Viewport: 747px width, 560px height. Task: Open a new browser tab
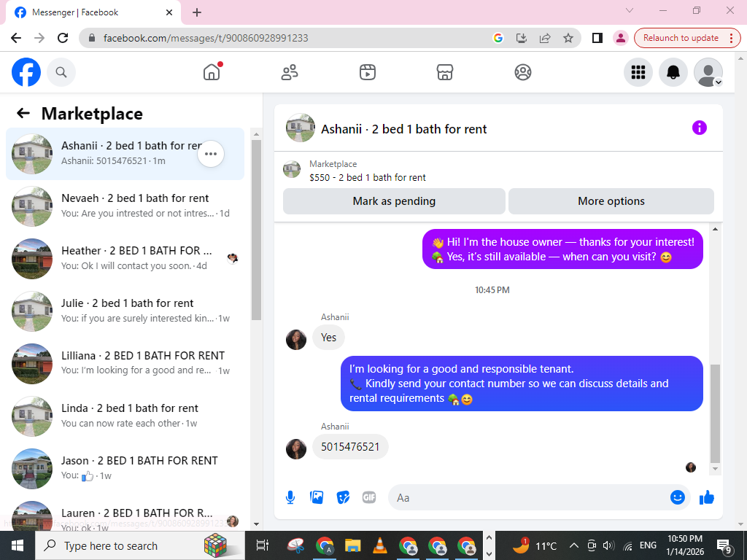197,12
